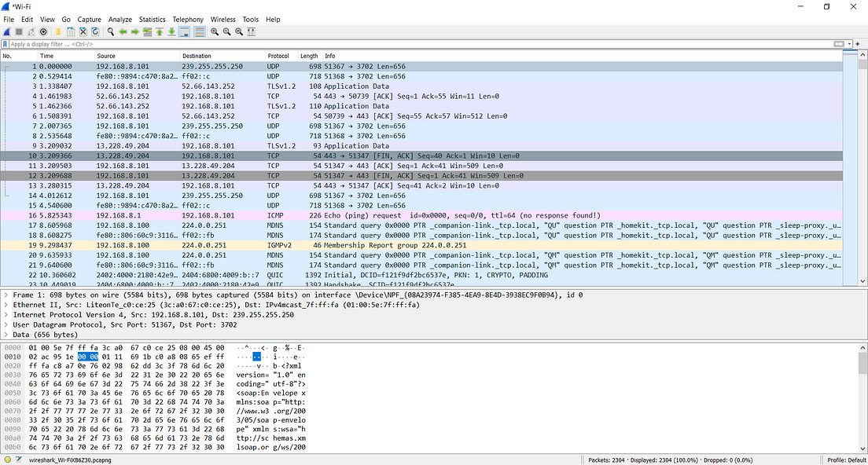The height and width of the screenshot is (465, 868).
Task: Select packet 19 IGMPv2 Membership Report
Action: (x=421, y=246)
